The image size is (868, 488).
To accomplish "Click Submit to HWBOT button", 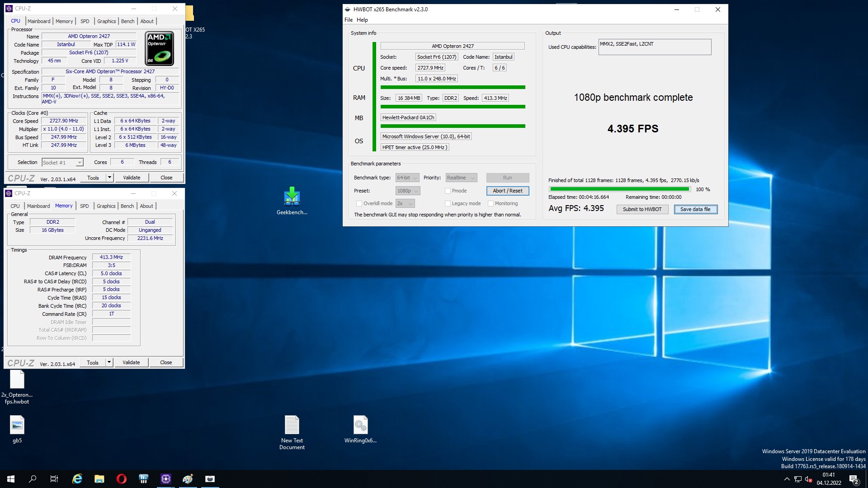I will click(x=642, y=210).
